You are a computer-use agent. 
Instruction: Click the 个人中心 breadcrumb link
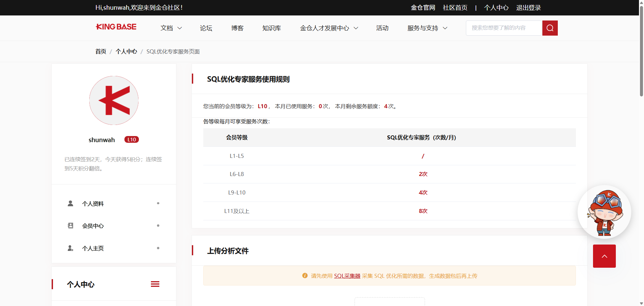(126, 51)
